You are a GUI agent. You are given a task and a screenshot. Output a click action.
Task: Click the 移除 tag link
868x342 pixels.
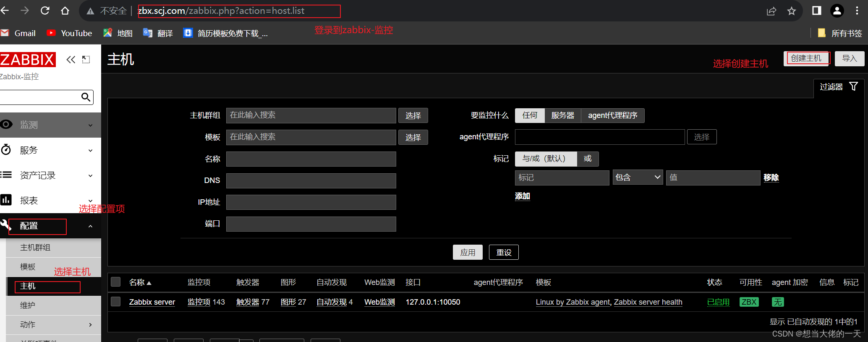pos(771,178)
